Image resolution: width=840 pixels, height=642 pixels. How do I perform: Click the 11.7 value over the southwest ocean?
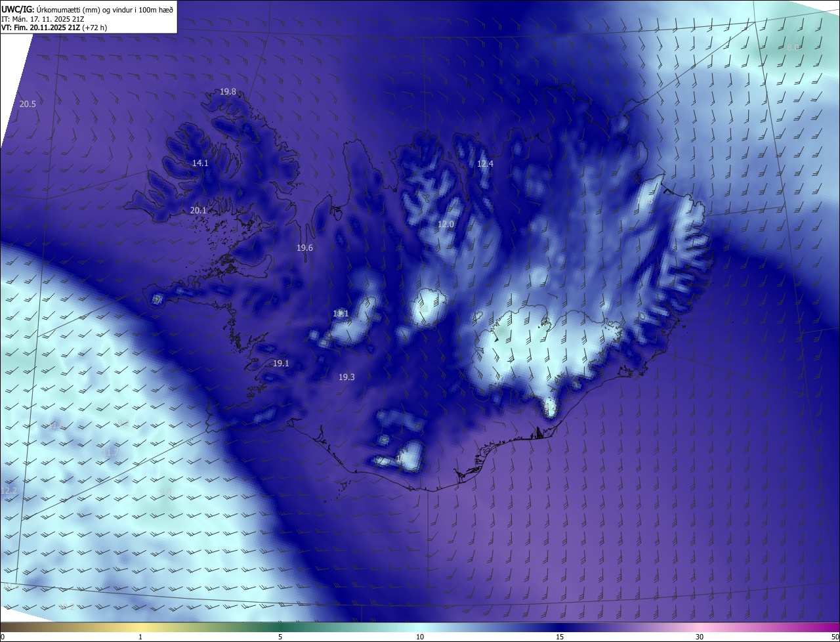112,452
